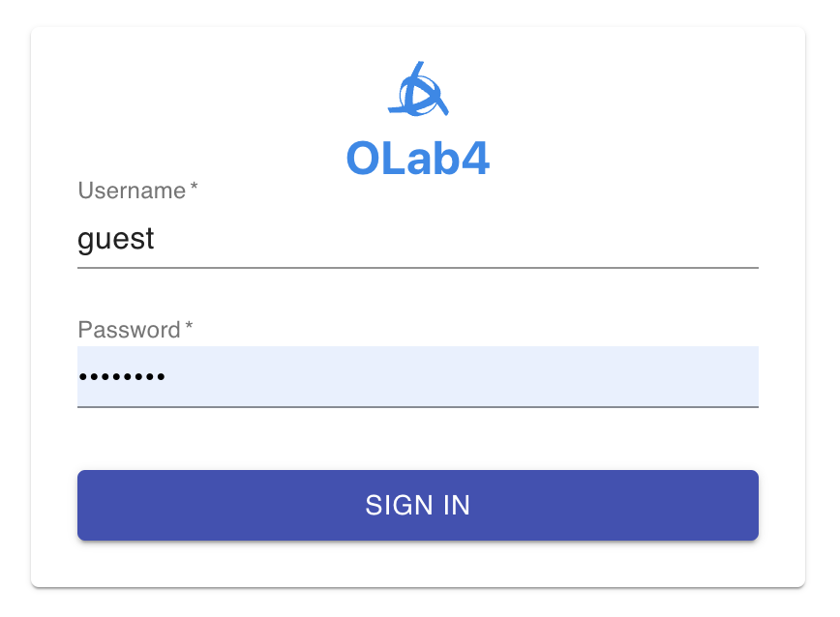Click left edge of the SIGN IN button
The width and height of the screenshot is (840, 617).
point(88,505)
